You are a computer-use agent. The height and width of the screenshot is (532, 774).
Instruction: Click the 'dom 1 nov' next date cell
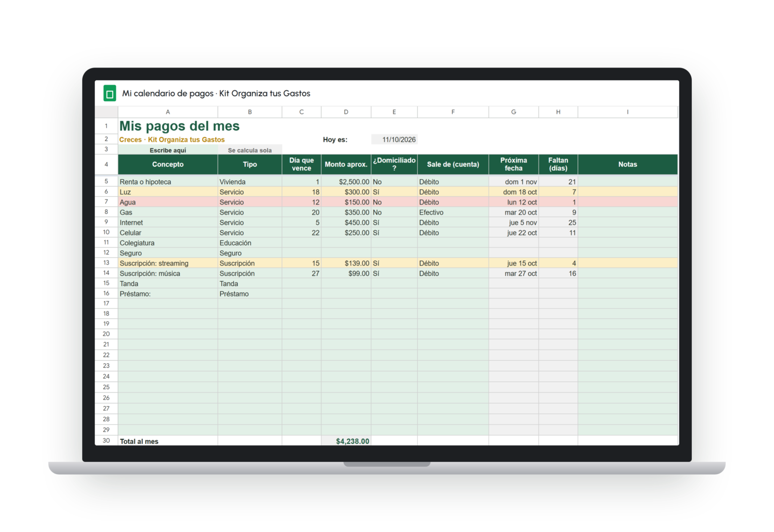tap(513, 182)
